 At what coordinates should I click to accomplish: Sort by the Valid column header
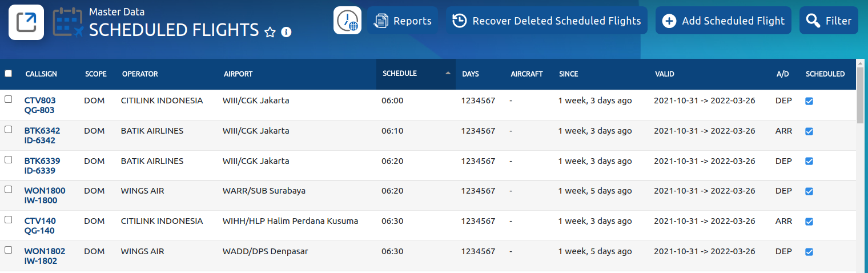(x=665, y=74)
